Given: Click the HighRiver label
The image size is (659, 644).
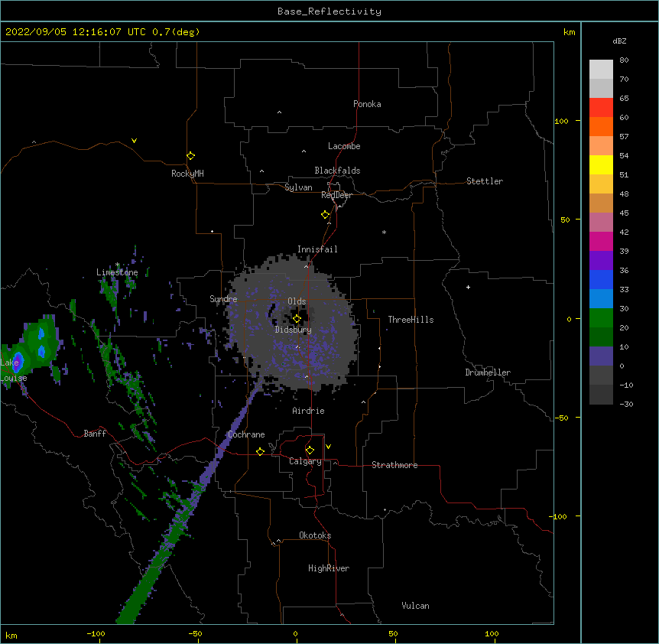Looking at the screenshot, I should click(329, 568).
